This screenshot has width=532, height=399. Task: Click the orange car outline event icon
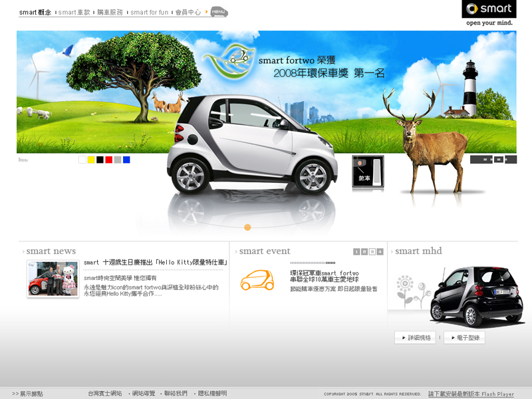tap(257, 280)
